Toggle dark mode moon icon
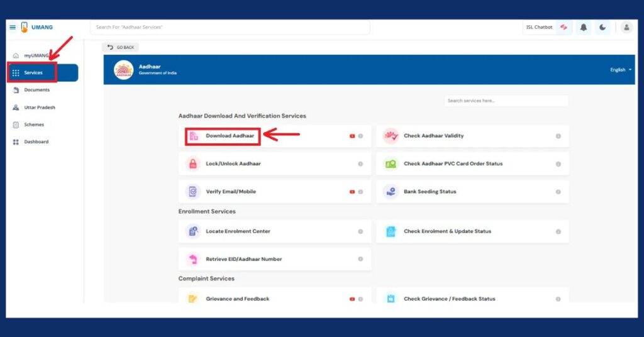This screenshot has width=644, height=337. (602, 28)
